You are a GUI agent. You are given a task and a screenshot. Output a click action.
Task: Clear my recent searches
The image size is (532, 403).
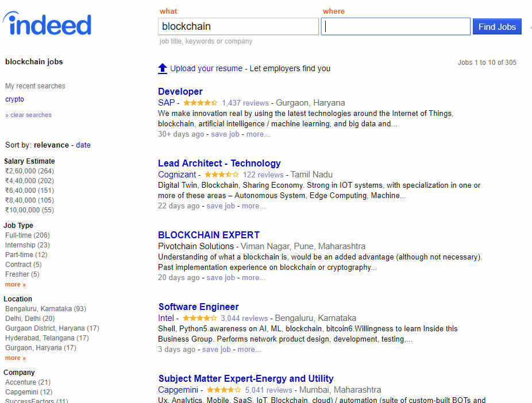[x=29, y=115]
